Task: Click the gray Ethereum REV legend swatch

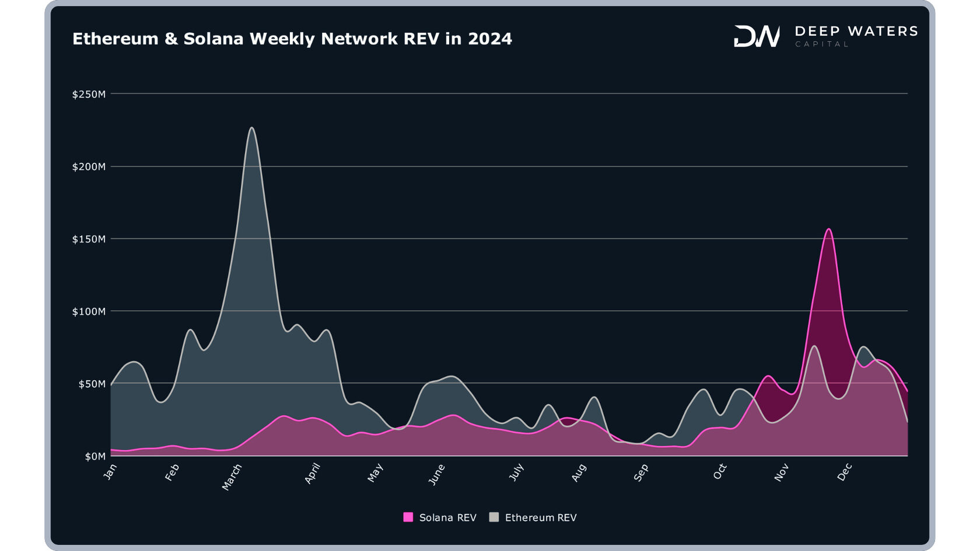Action: pyautogui.click(x=494, y=517)
